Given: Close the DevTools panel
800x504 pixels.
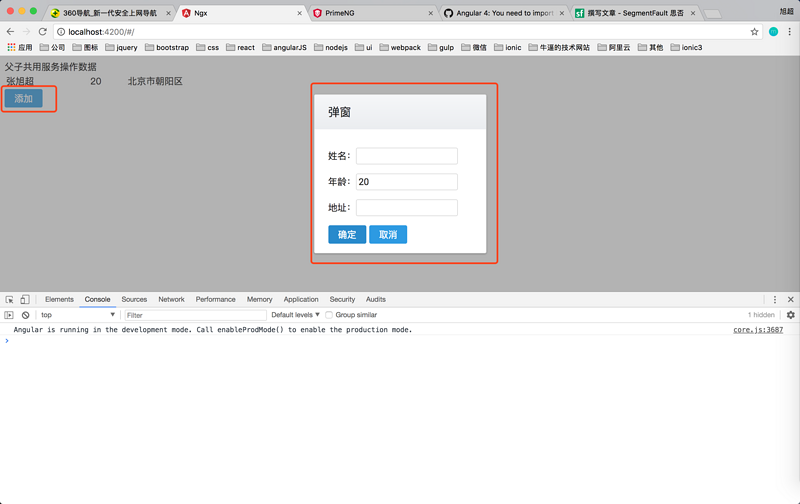Looking at the screenshot, I should [x=790, y=299].
